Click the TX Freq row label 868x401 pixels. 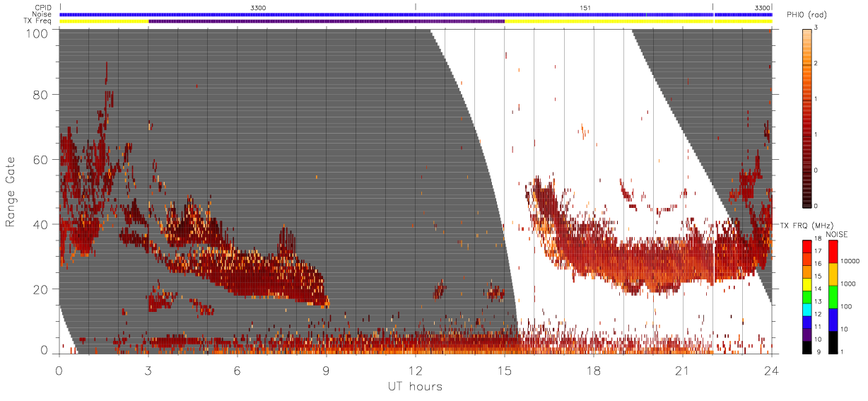coord(38,21)
